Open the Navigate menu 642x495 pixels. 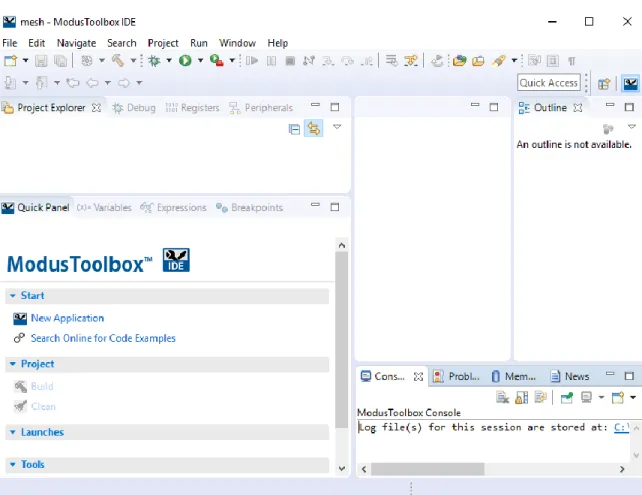click(x=76, y=43)
